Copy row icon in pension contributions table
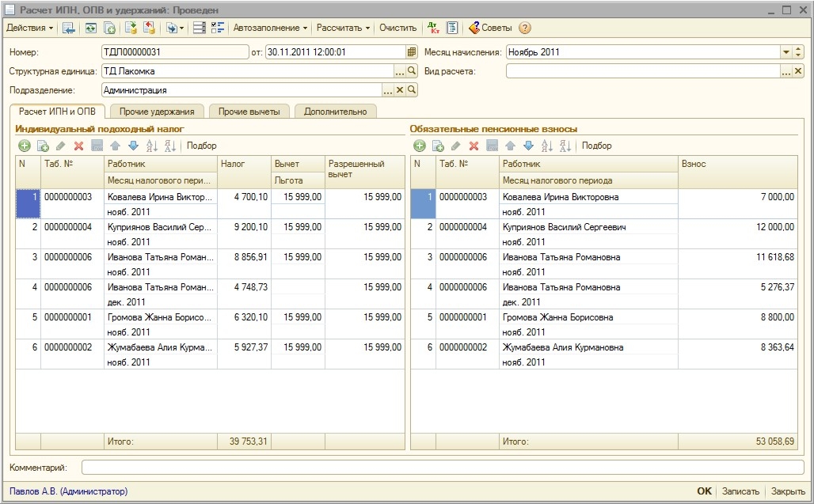 [438, 146]
